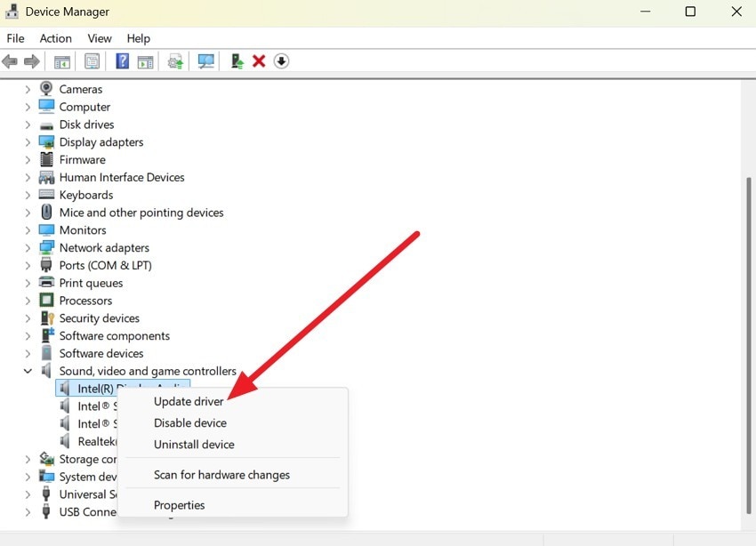The image size is (756, 546).
Task: Expand the Network adapters category
Action: [x=27, y=247]
